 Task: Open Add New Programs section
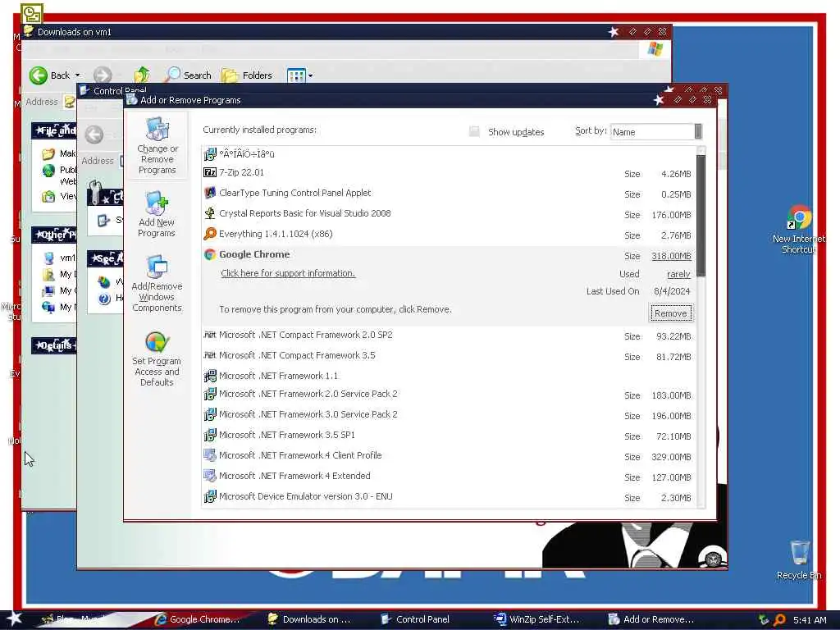(157, 214)
